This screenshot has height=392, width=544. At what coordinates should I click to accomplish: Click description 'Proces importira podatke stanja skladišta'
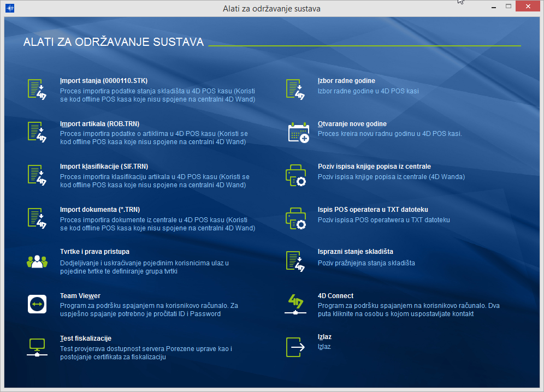(x=157, y=95)
